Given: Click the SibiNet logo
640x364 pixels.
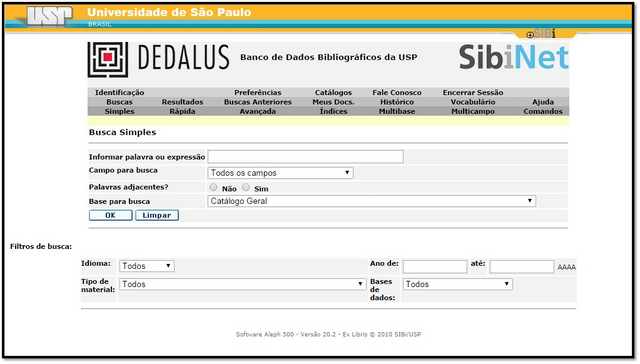Looking at the screenshot, I should click(x=513, y=58).
